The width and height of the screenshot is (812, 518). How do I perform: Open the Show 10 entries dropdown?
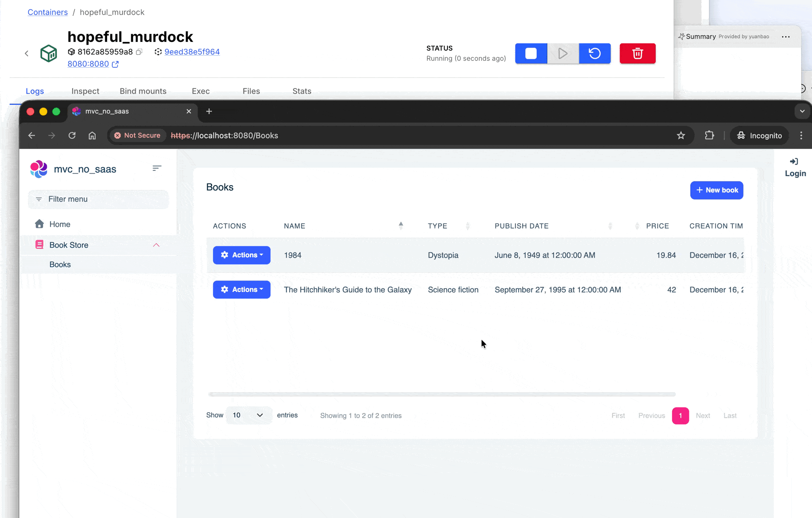[248, 415]
